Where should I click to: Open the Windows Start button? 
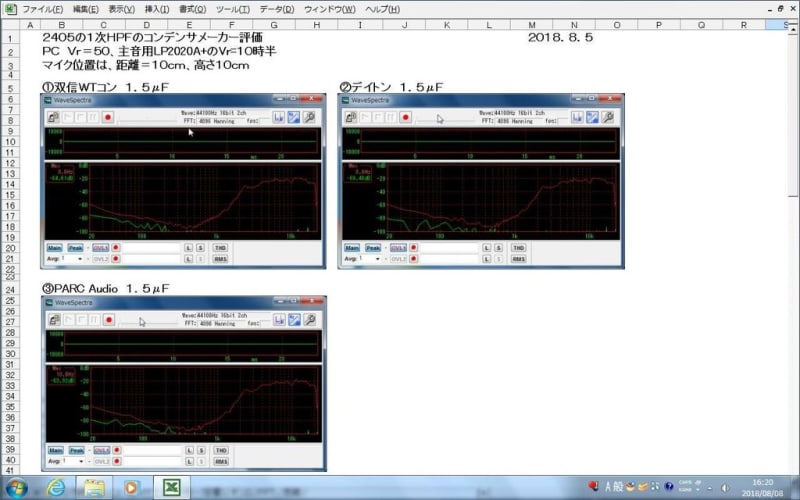(16, 488)
